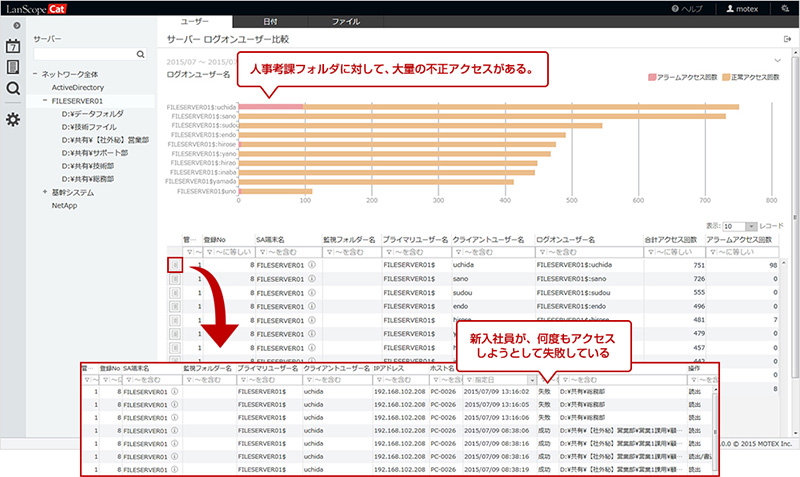Open the detail icon for the row with 457 accesses
800x477 pixels.
point(174,348)
